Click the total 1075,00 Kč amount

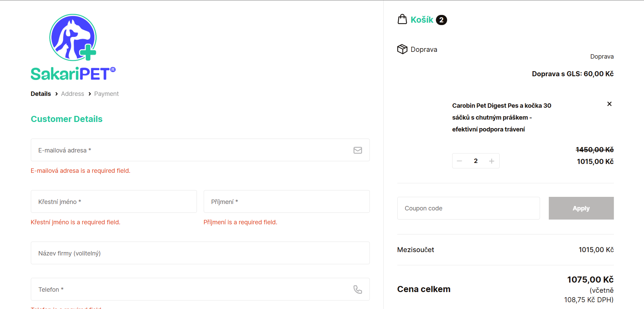(x=590, y=280)
